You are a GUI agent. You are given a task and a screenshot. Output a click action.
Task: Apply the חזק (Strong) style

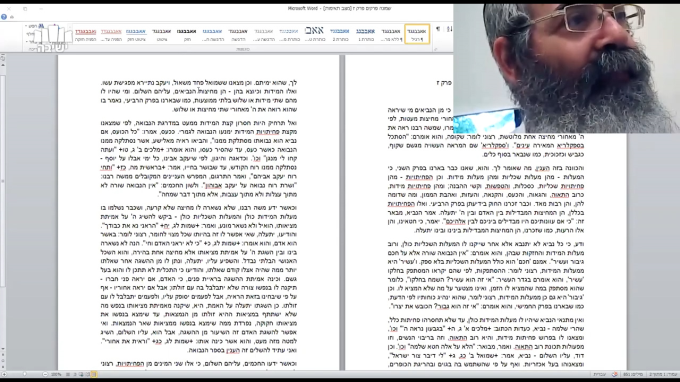[187, 34]
